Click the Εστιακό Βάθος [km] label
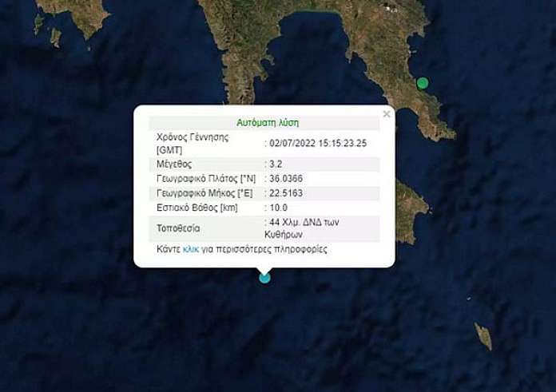Screen dimensions: 556x392 (197, 208)
